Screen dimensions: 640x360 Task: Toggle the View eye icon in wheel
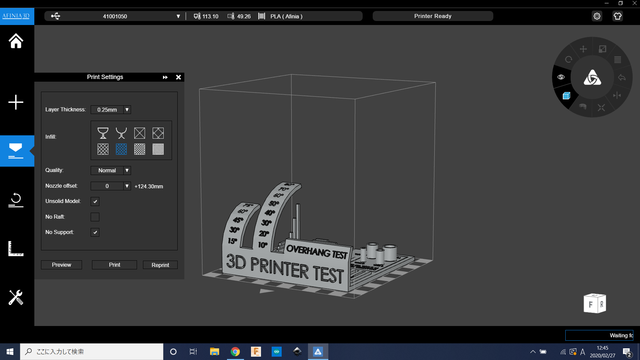561,77
